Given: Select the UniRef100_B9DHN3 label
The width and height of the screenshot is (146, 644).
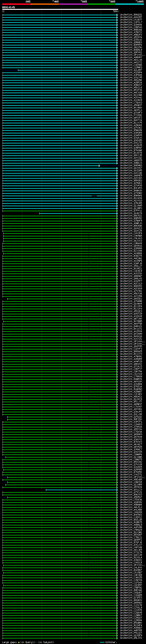Looking at the screenshot, I should pos(131,165).
